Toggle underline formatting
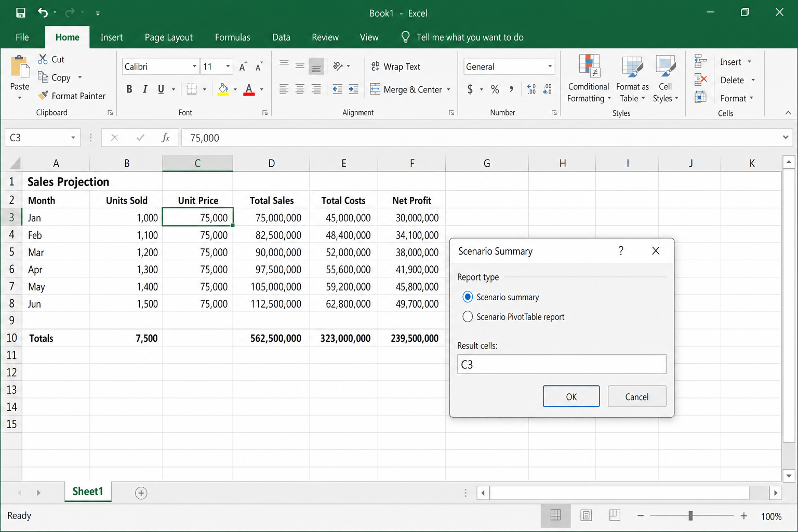The height and width of the screenshot is (532, 798). [161, 89]
